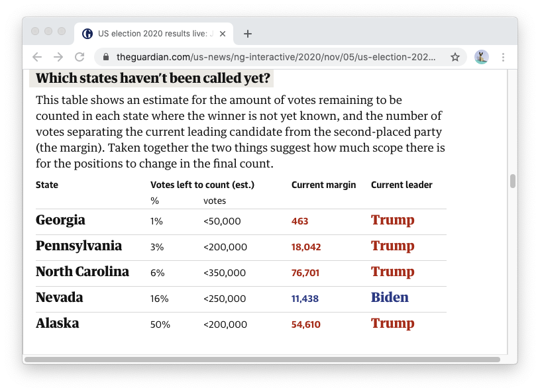The height and width of the screenshot is (392, 540).
Task: Close the US election 2020 results tab
Action: [223, 34]
